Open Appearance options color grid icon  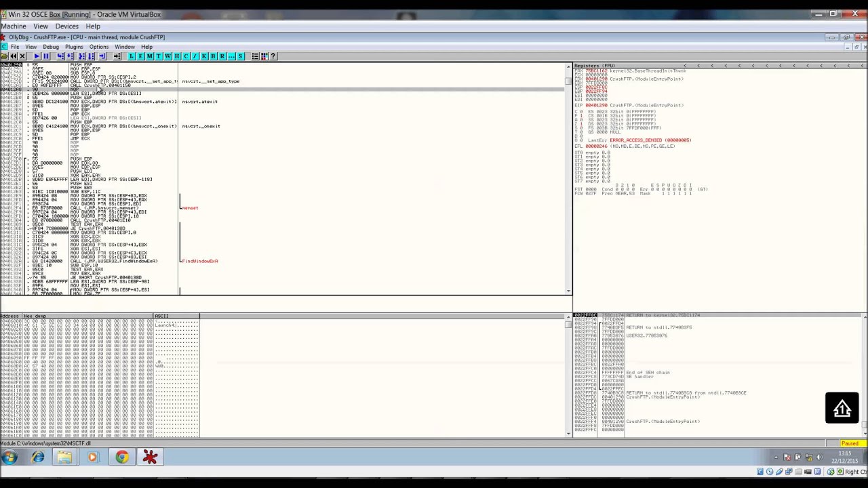(264, 56)
